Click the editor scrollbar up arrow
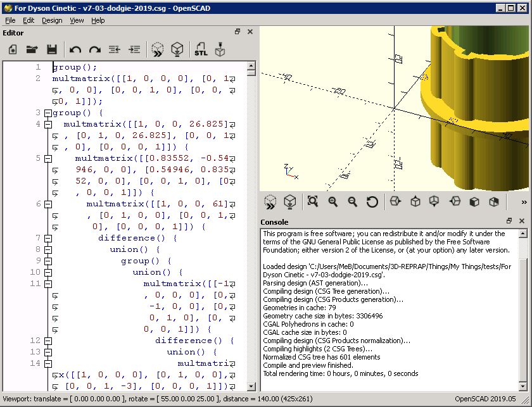Image resolution: width=532 pixels, height=407 pixels. (251, 65)
